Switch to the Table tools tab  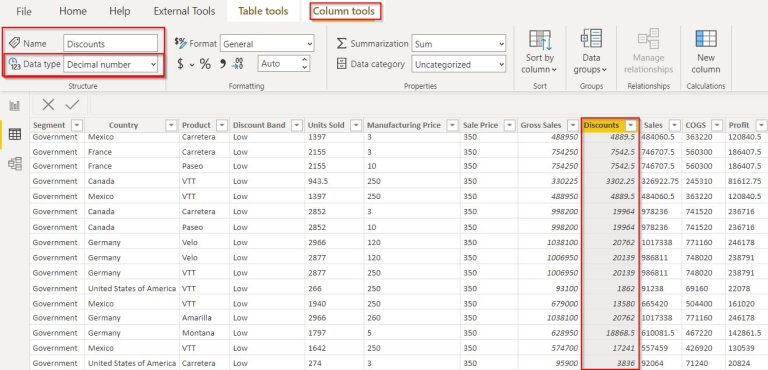[263, 11]
